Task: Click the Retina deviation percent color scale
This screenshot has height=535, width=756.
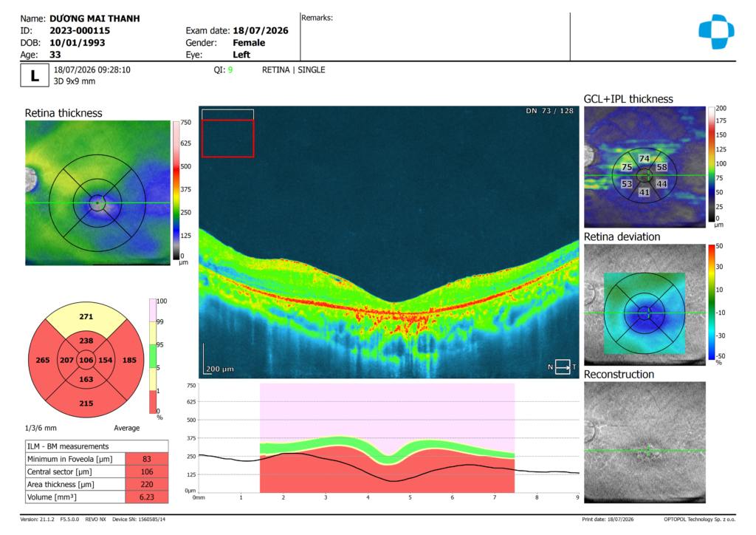Action: [x=711, y=302]
